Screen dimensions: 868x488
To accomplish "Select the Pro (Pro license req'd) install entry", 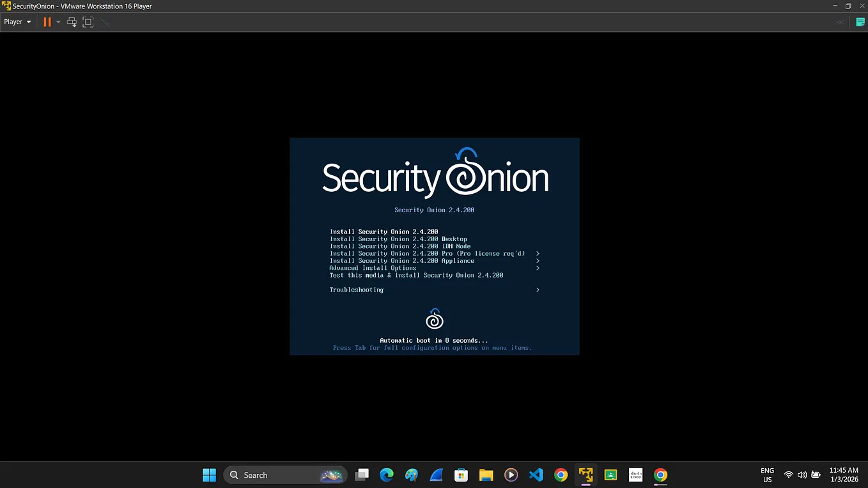I will point(427,253).
